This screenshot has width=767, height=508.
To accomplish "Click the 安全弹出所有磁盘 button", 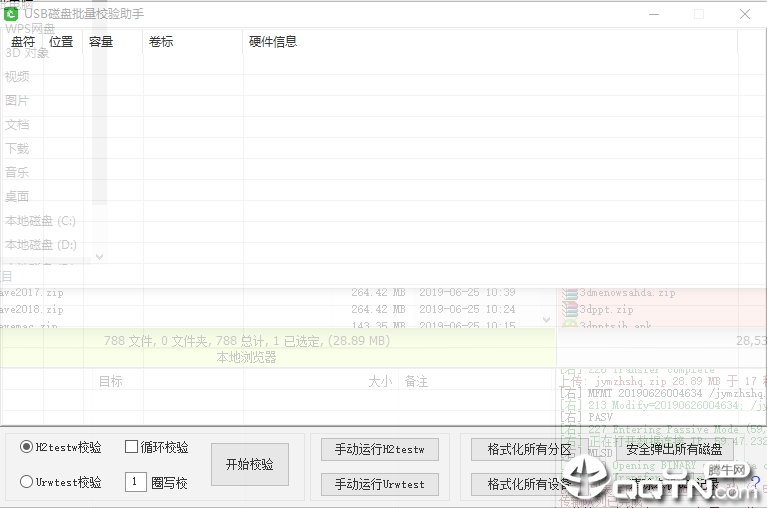I will pyautogui.click(x=674, y=449).
